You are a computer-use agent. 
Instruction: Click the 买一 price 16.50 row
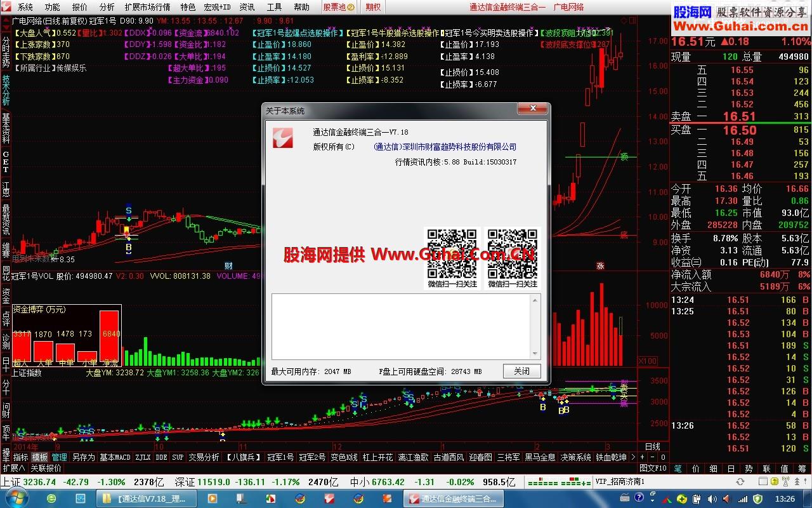click(x=740, y=130)
